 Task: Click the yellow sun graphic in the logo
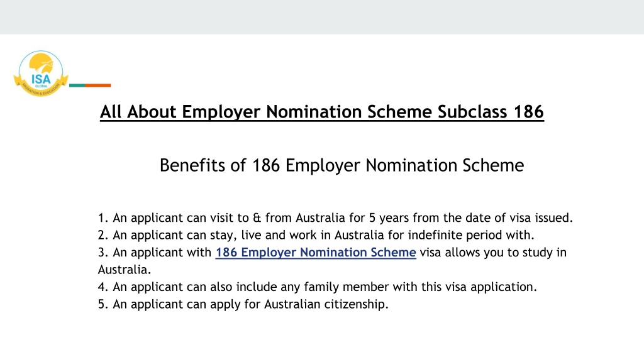[x=41, y=63]
